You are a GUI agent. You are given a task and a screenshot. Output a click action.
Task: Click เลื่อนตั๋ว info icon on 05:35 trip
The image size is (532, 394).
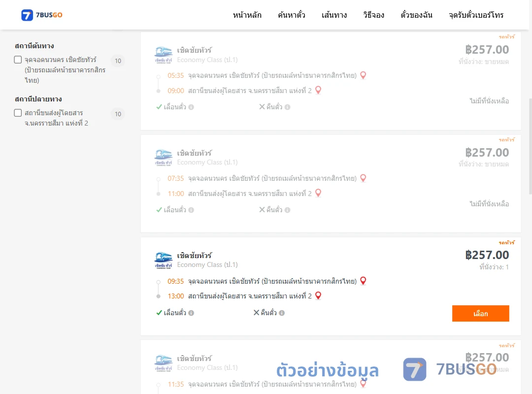(x=191, y=107)
